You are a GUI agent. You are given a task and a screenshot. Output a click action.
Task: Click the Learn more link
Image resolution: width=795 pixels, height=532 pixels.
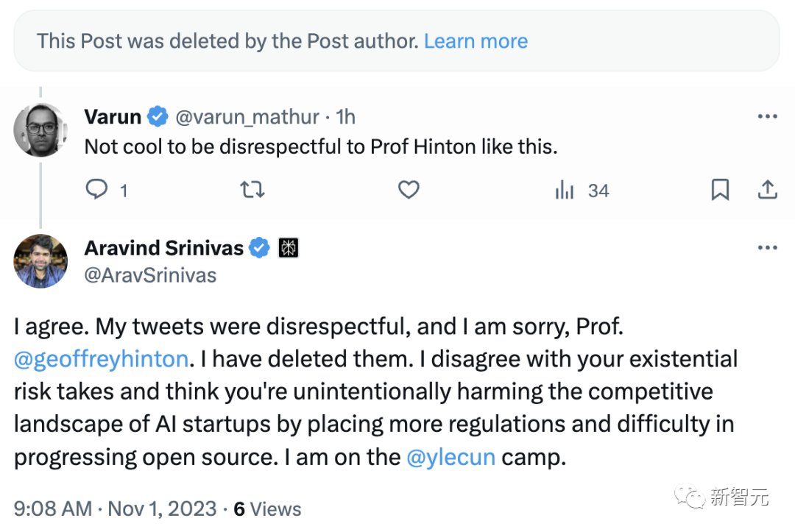pos(476,40)
